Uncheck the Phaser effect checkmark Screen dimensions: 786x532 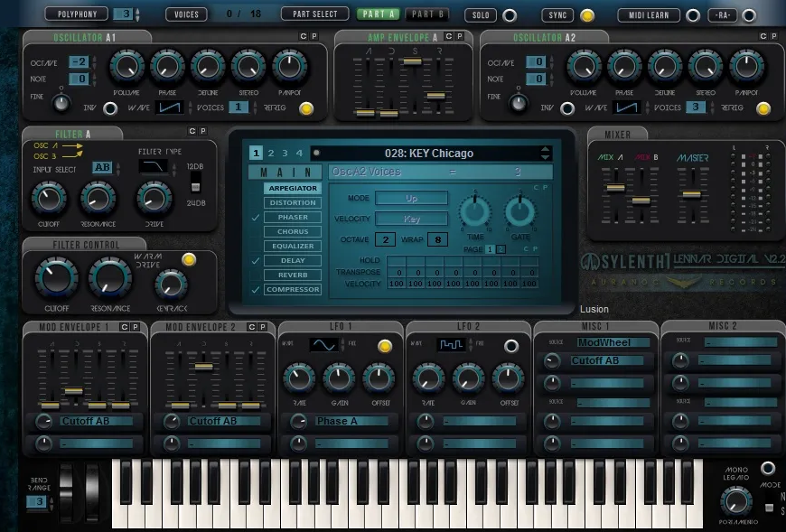[256, 218]
